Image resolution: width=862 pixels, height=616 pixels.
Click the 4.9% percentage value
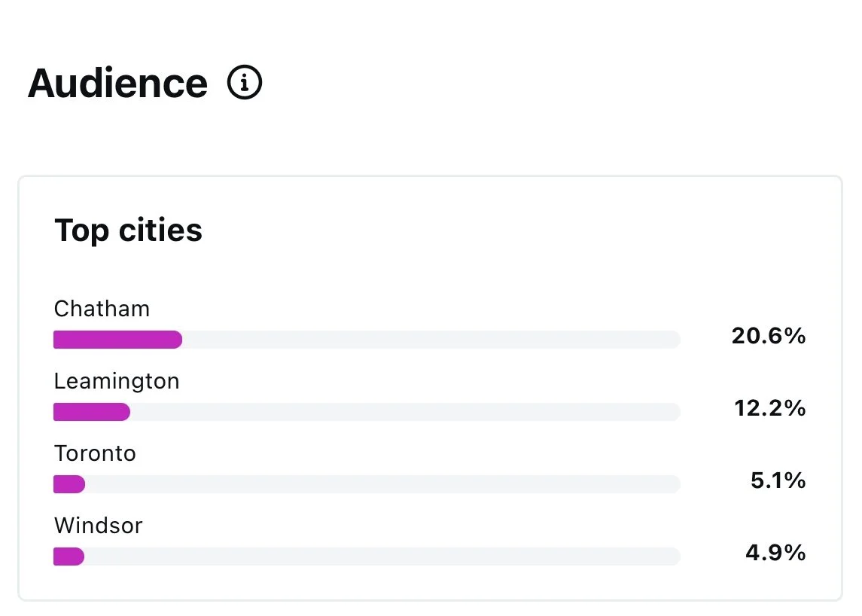point(775,553)
